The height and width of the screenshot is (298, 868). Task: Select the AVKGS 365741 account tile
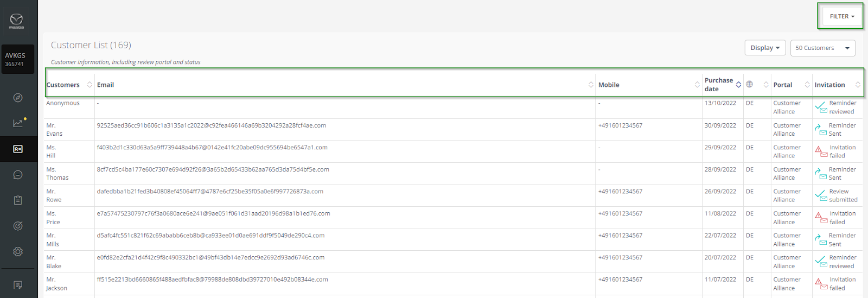tap(17, 59)
